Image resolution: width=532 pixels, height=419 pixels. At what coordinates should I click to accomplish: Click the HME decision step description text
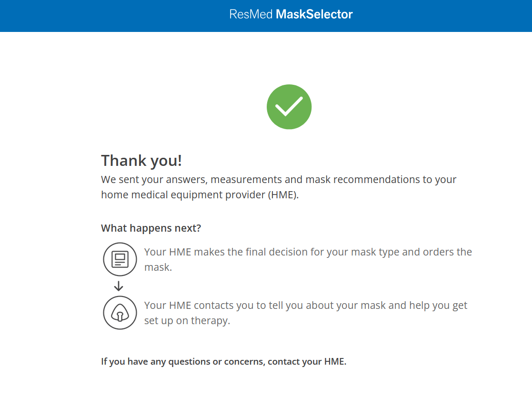click(308, 259)
